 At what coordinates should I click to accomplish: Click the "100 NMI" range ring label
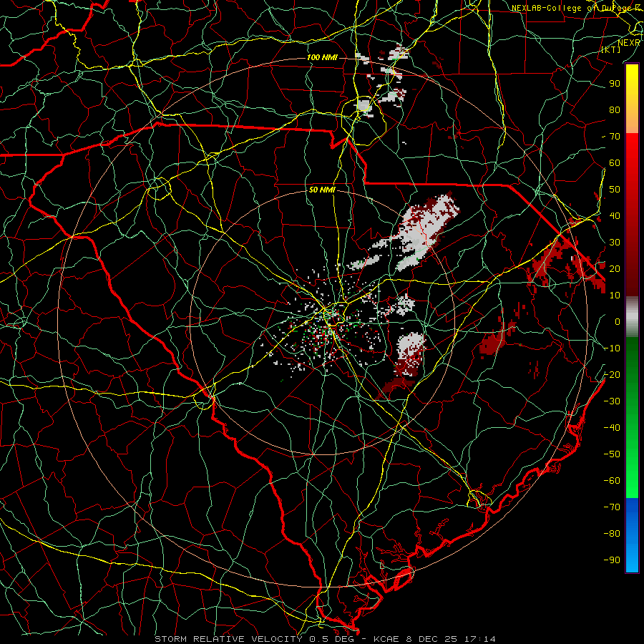click(x=322, y=57)
